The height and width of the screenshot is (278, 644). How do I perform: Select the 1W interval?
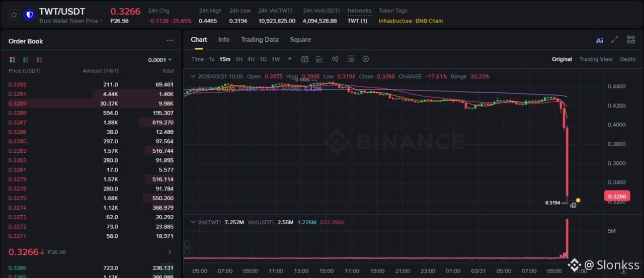(276, 59)
